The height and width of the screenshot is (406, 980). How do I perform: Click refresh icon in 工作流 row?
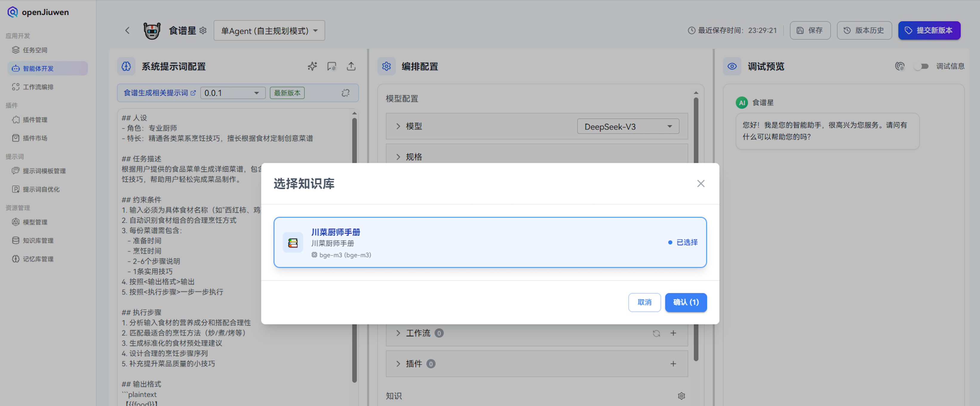point(656,333)
